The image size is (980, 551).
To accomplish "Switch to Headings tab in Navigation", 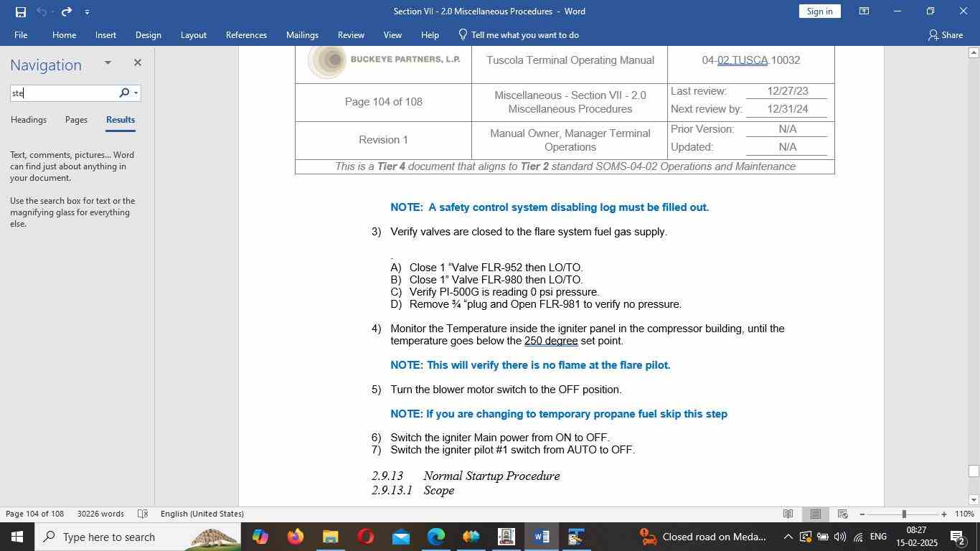I will click(29, 120).
